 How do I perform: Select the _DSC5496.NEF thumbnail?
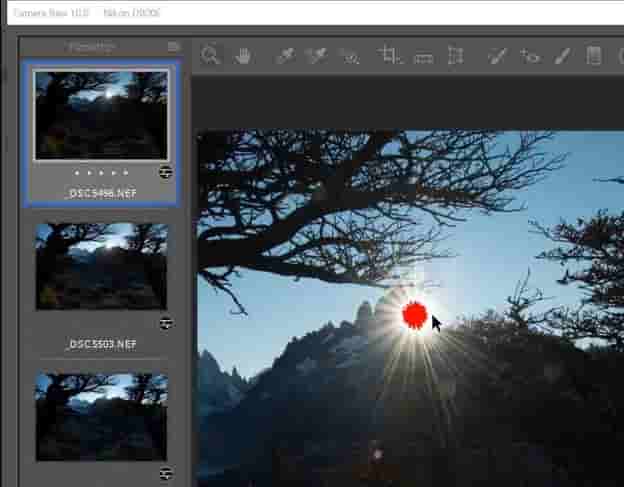click(x=101, y=114)
